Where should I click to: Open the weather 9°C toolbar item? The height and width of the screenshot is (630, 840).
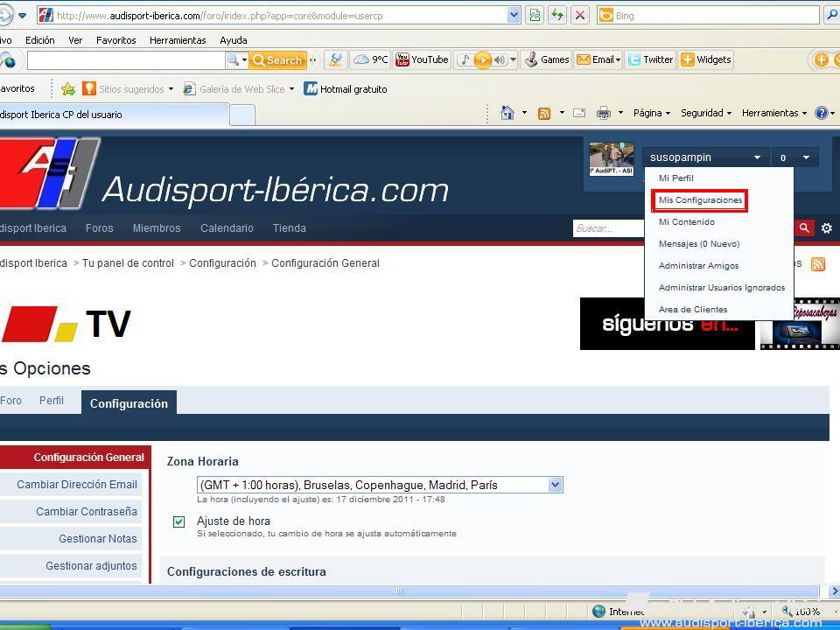click(370, 59)
